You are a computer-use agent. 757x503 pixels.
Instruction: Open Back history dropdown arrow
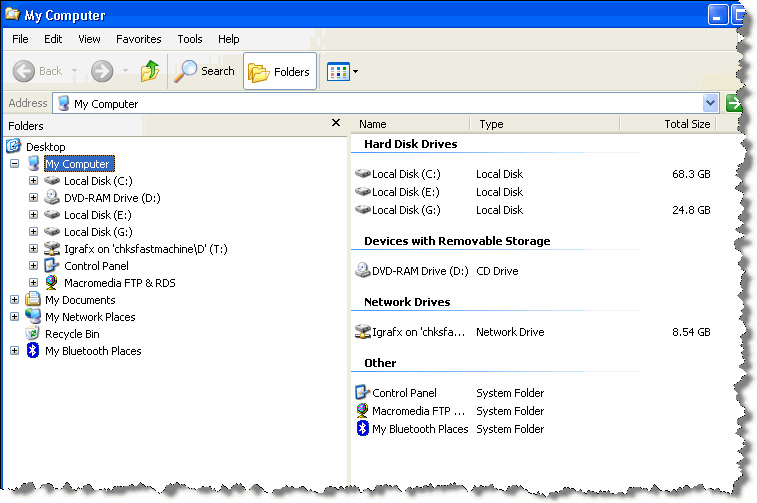[x=74, y=71]
